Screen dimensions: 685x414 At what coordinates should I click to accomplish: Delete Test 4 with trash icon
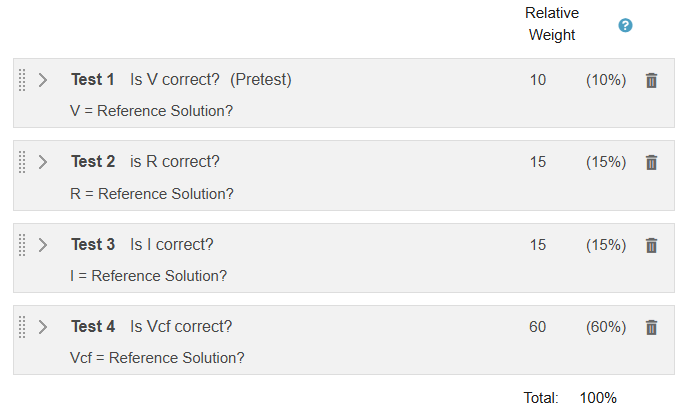[x=651, y=327]
